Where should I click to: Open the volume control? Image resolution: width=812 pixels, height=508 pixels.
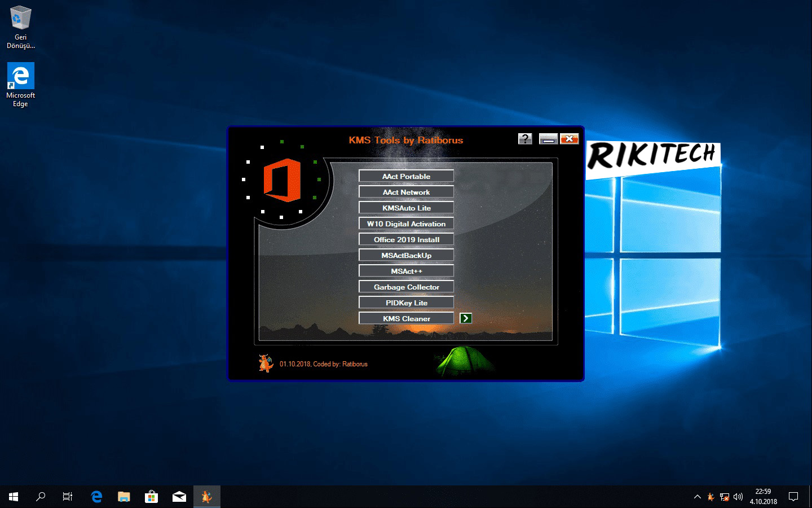[x=738, y=497]
